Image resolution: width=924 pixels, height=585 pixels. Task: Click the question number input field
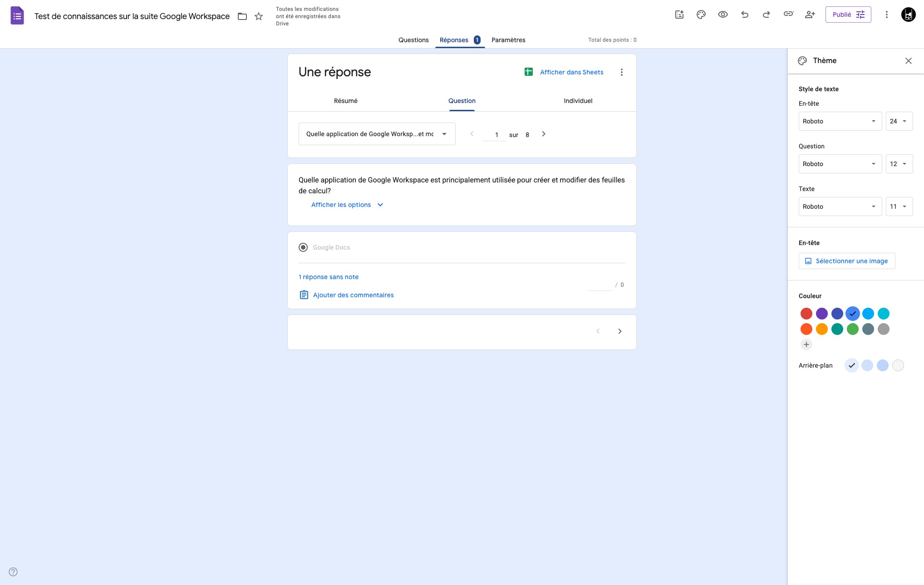coord(494,134)
